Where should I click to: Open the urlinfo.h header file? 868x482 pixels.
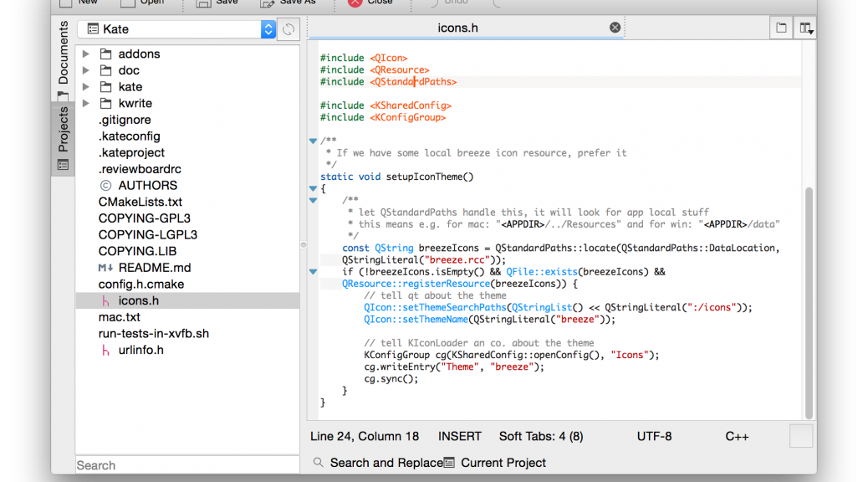[140, 350]
